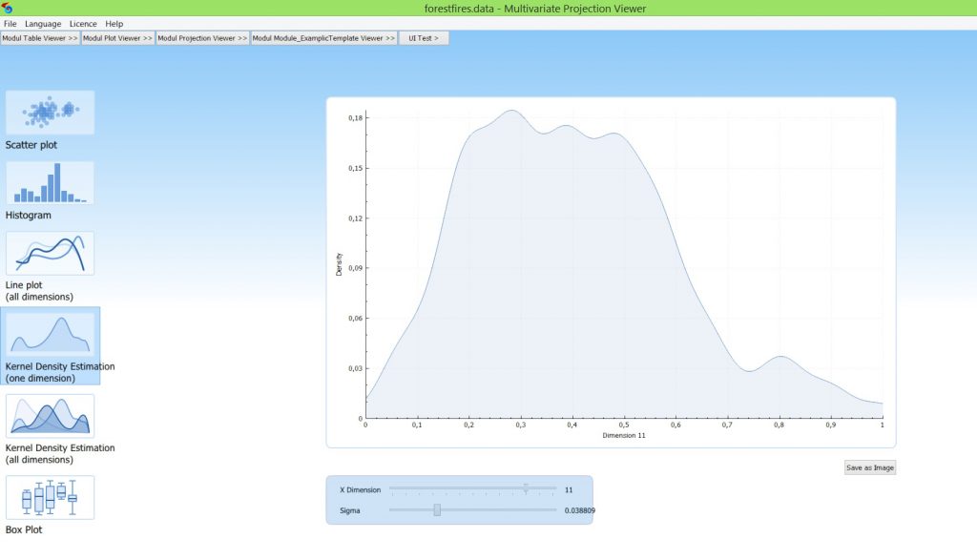Image resolution: width=977 pixels, height=560 pixels.
Task: Choose the Box Plot visualization icon
Action: pos(50,497)
